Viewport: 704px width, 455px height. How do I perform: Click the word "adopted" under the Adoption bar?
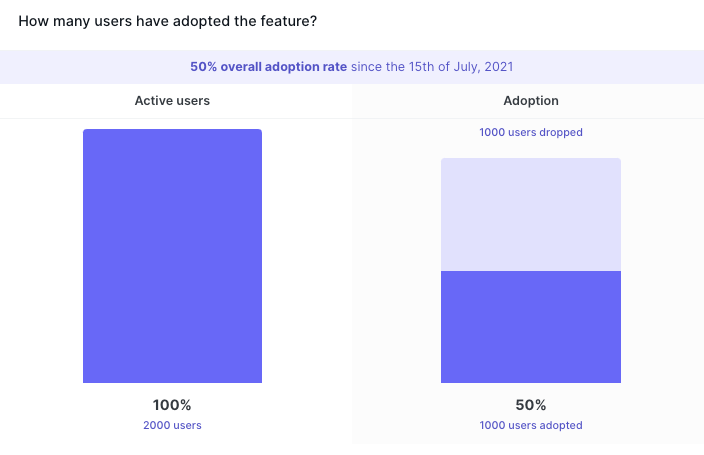click(x=559, y=425)
